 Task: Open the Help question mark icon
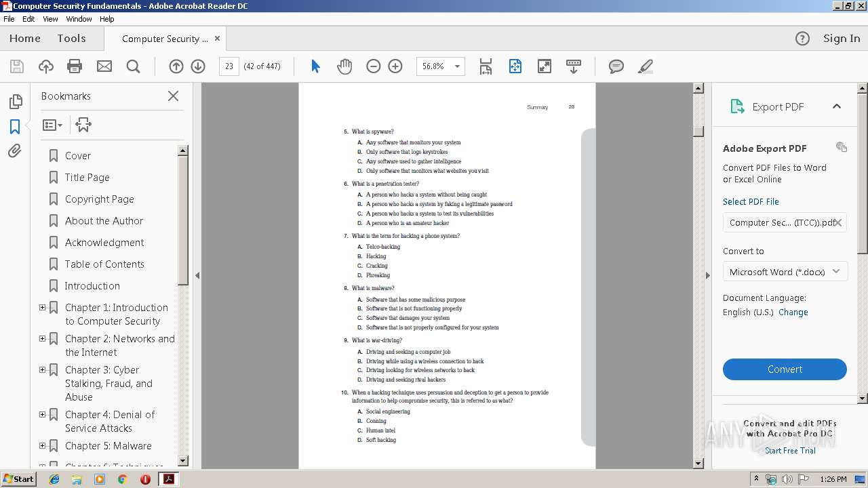(802, 39)
